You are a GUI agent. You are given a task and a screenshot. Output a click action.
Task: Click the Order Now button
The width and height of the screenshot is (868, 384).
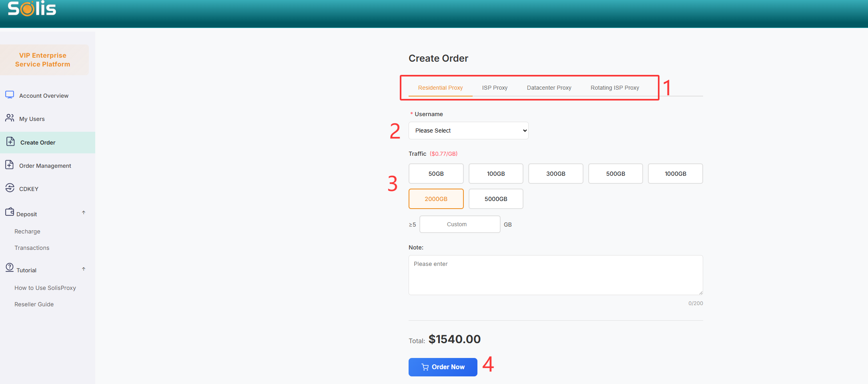click(443, 367)
